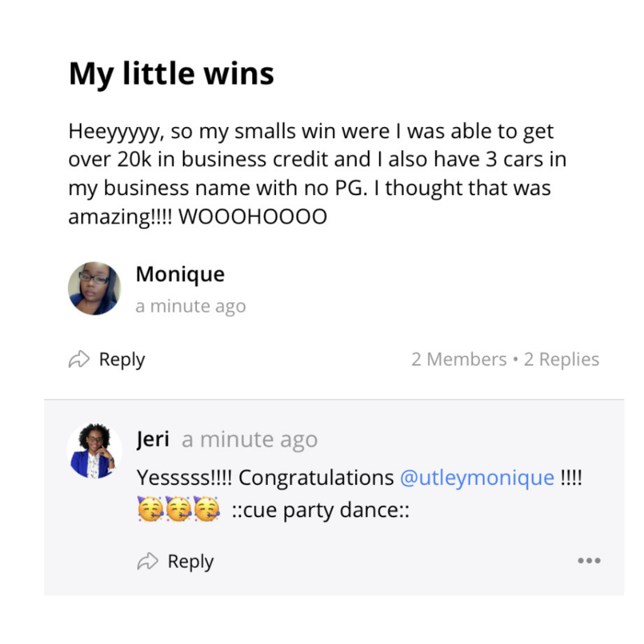
Task: Open the three-dot options menu on Jeri's comment
Action: tap(589, 561)
